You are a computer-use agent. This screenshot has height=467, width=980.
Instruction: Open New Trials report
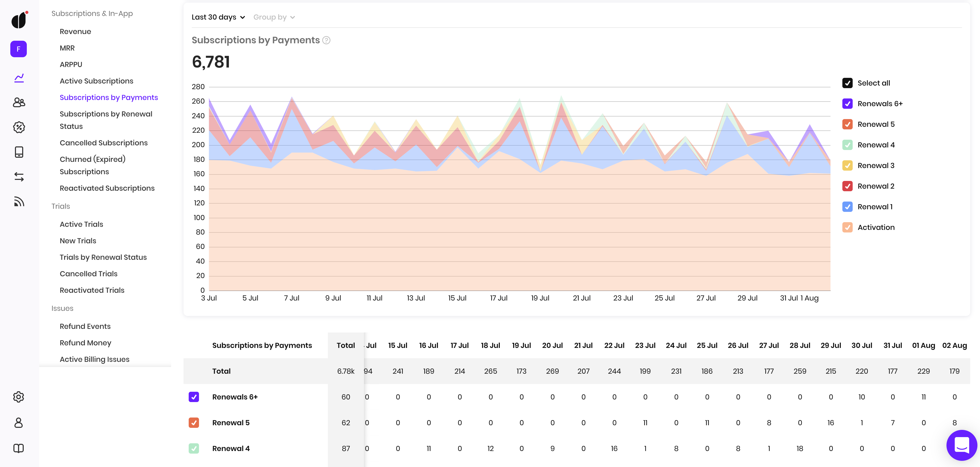pos(78,241)
